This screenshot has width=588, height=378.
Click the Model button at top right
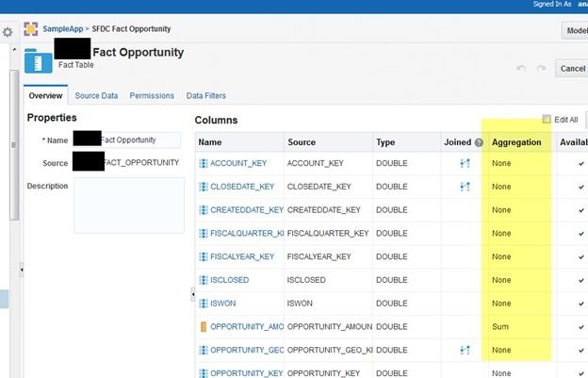[x=575, y=30]
